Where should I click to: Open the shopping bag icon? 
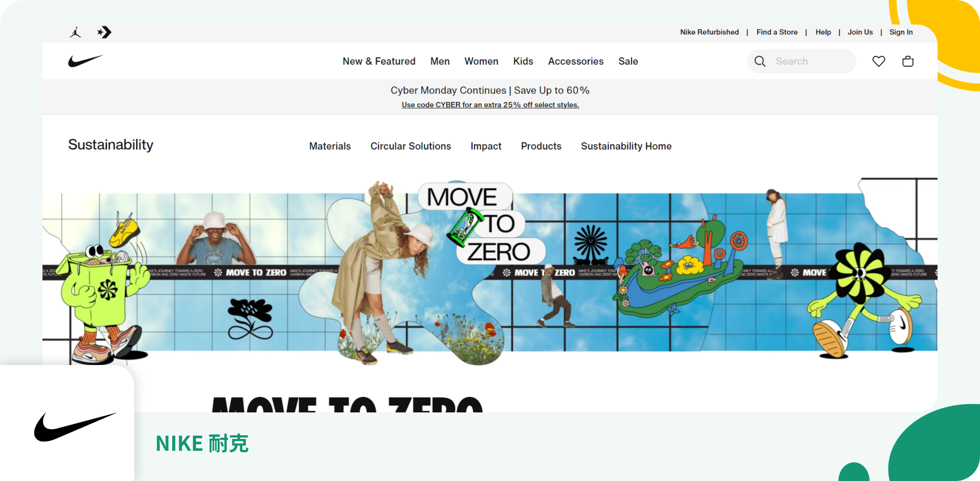[908, 61]
